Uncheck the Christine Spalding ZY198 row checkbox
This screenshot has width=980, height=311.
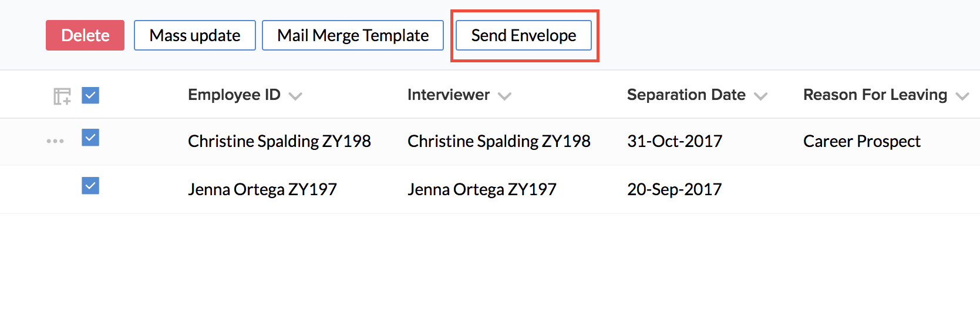click(90, 138)
